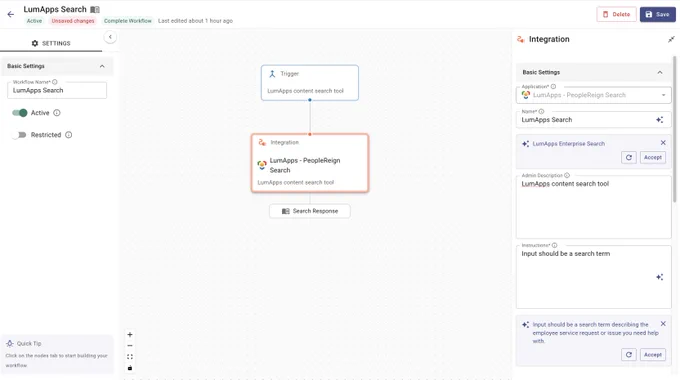Viewport: 680px width, 380px height.
Task: Click the Integration panel scrollbar
Action: 674,129
